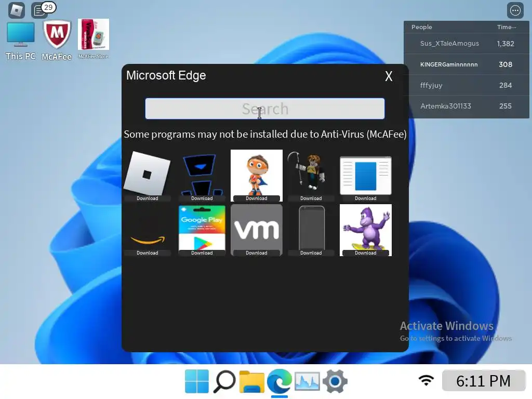Image resolution: width=532 pixels, height=399 pixels.
Task: Download the Roblox program
Action: tap(147, 198)
